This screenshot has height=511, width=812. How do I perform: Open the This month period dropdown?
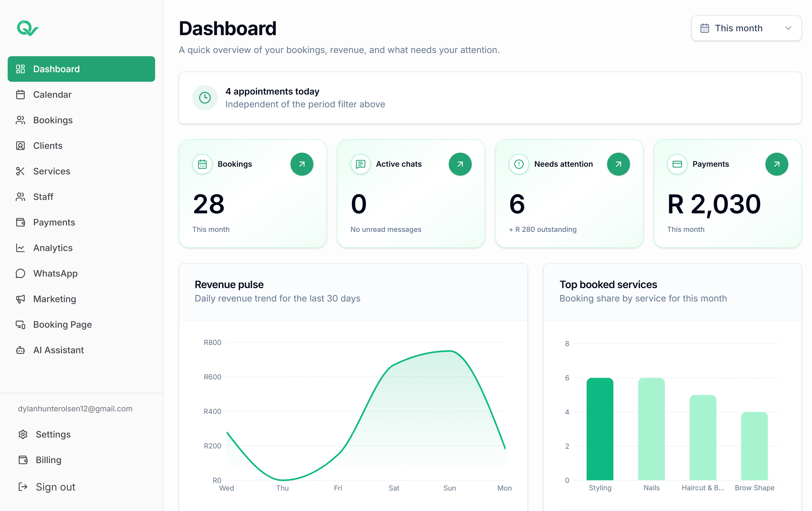click(x=746, y=28)
